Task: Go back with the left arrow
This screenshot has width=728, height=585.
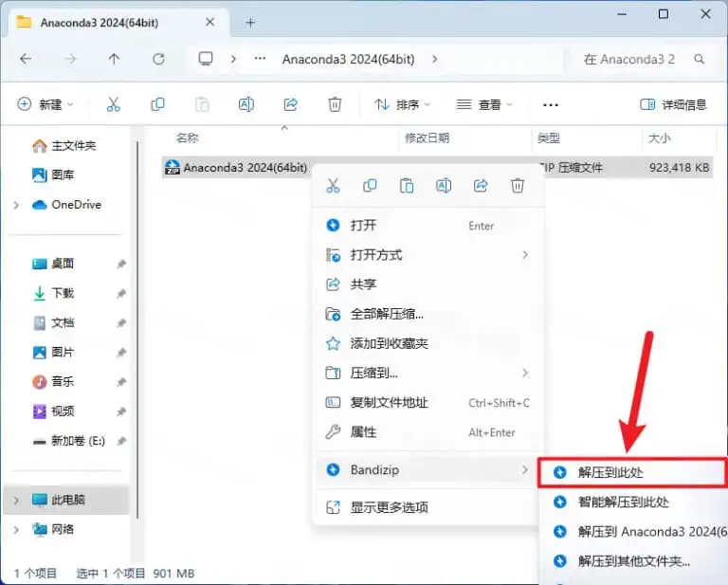Action: (26, 59)
